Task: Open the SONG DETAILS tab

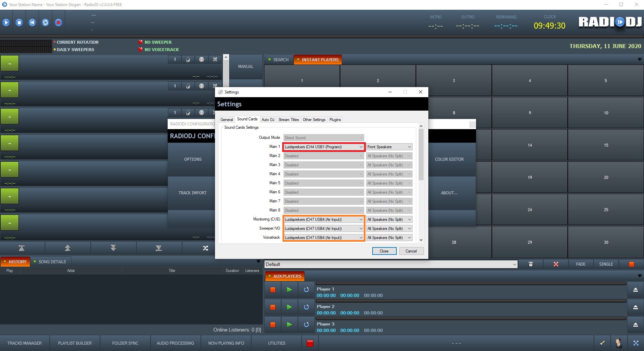Action: tap(52, 262)
